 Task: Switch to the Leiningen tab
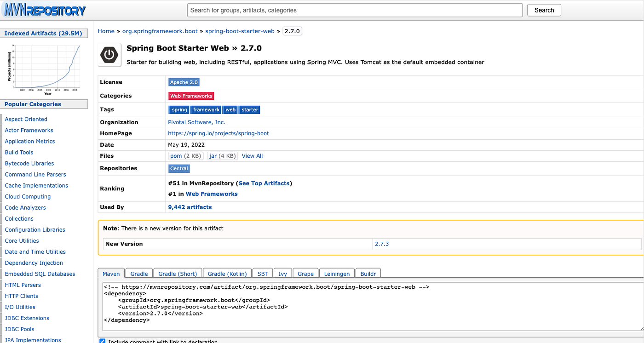click(337, 274)
